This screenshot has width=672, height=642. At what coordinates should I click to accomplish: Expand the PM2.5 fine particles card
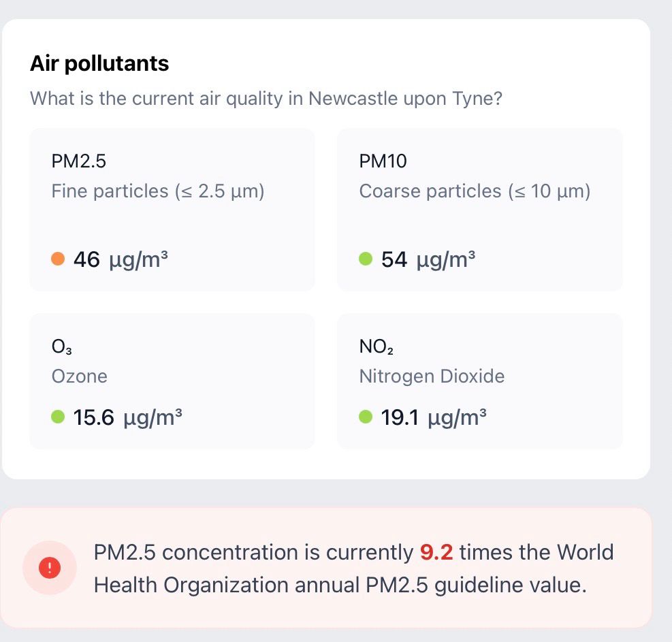pos(171,208)
